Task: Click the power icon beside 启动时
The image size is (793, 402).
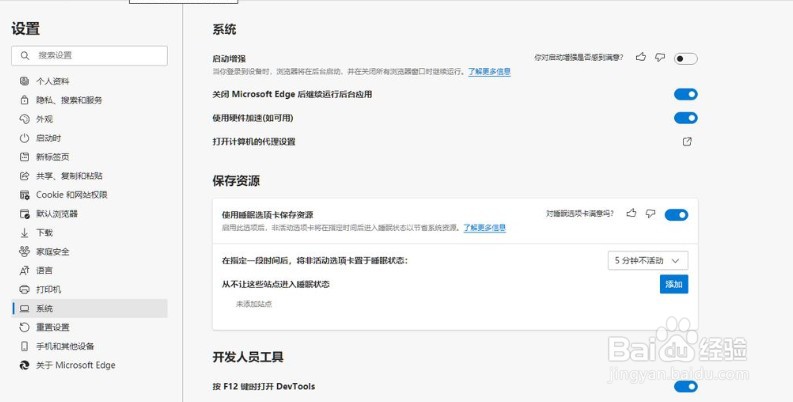Action: click(x=24, y=138)
